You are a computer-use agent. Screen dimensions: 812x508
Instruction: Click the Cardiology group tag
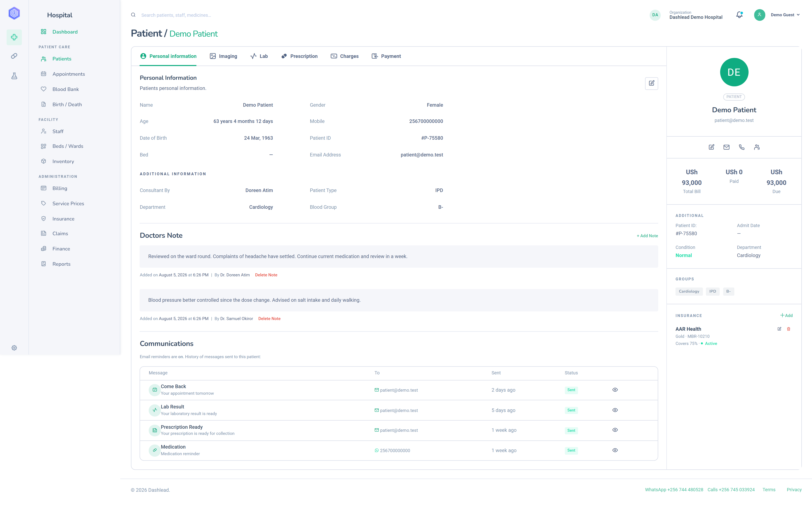click(689, 291)
